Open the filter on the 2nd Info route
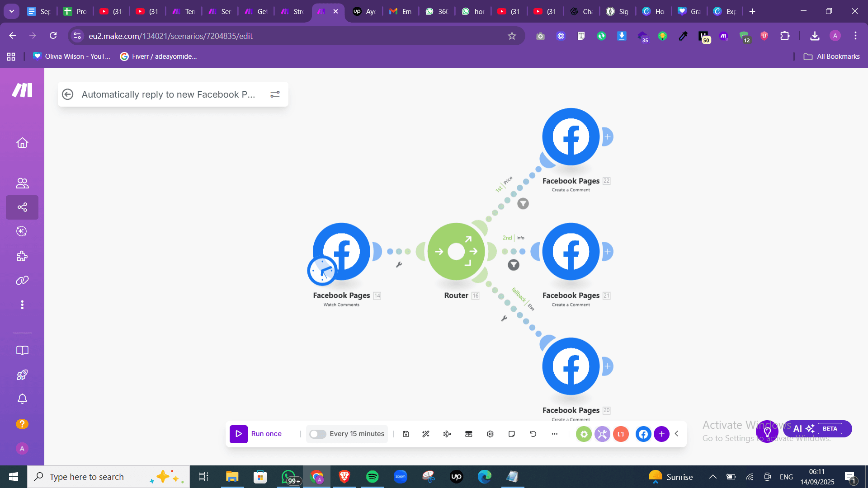 [x=514, y=265]
